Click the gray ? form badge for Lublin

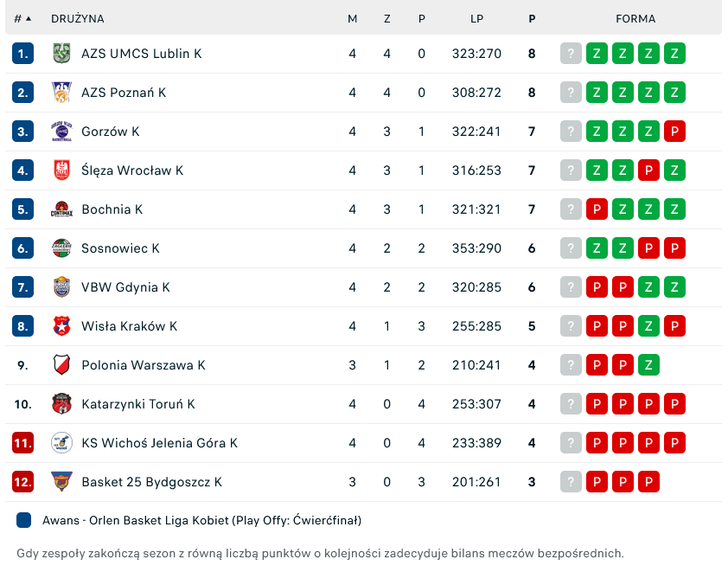point(571,54)
